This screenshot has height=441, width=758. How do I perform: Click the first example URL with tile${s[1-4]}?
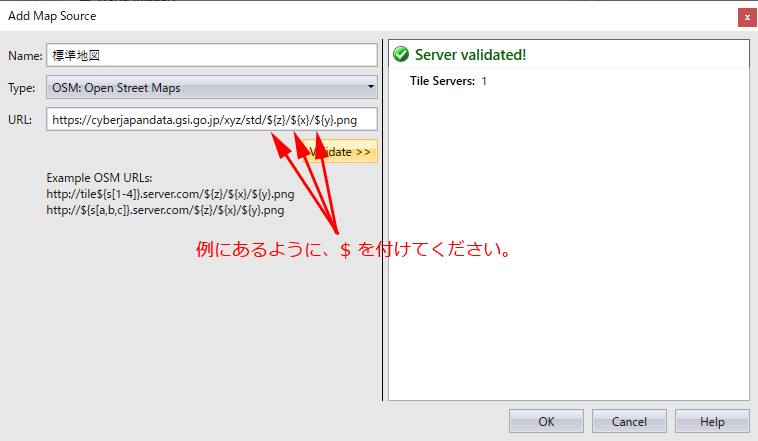(x=170, y=193)
